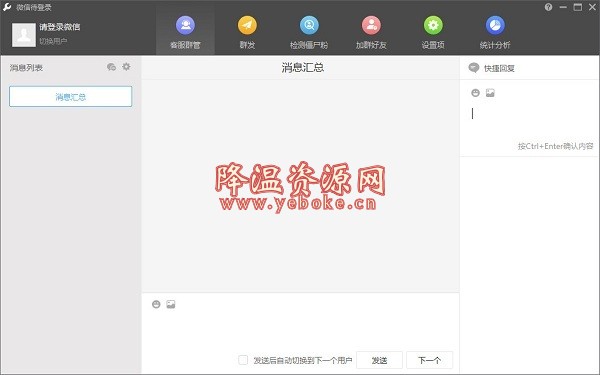Open the 检测僵尸粉 detection icon
Viewport: 600px width, 375px height.
point(309,25)
